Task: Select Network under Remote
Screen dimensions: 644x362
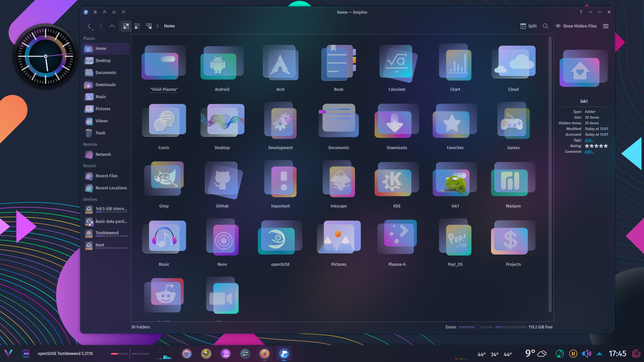Action: click(x=106, y=155)
